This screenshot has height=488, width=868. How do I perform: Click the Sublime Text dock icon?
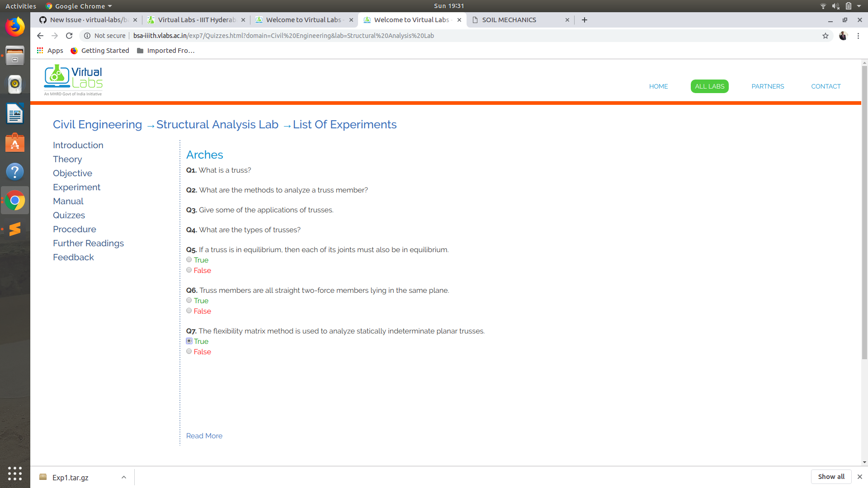15,229
